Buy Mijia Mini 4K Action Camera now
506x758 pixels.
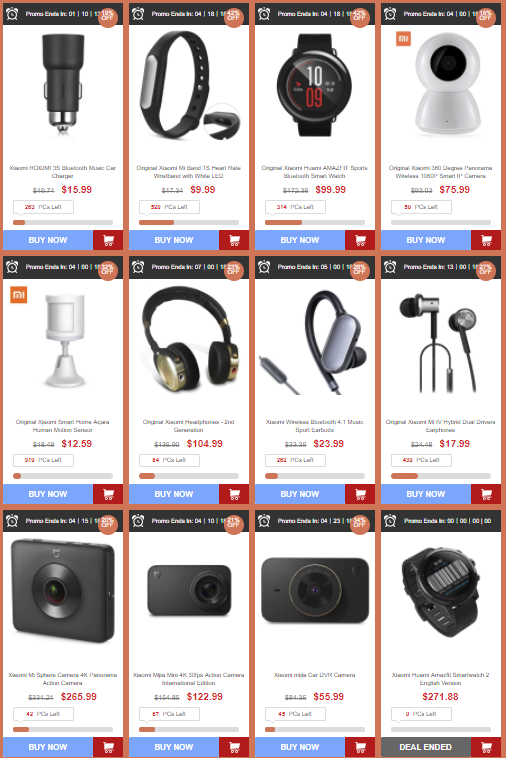(x=174, y=747)
